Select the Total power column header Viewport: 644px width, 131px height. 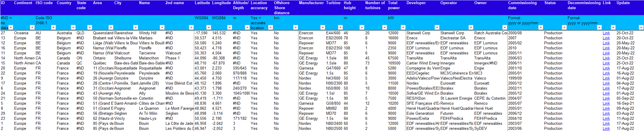397,8
